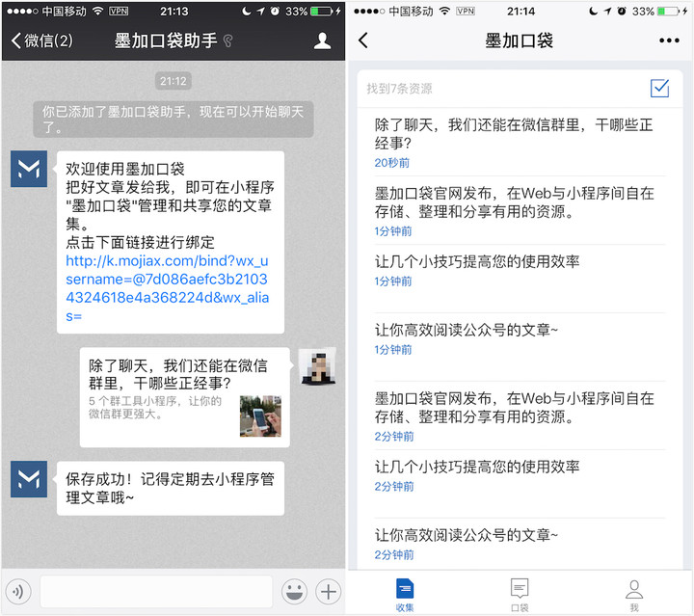This screenshot has width=694, height=616.
Task: Tap the user's own pixelated avatar
Action: [318, 366]
